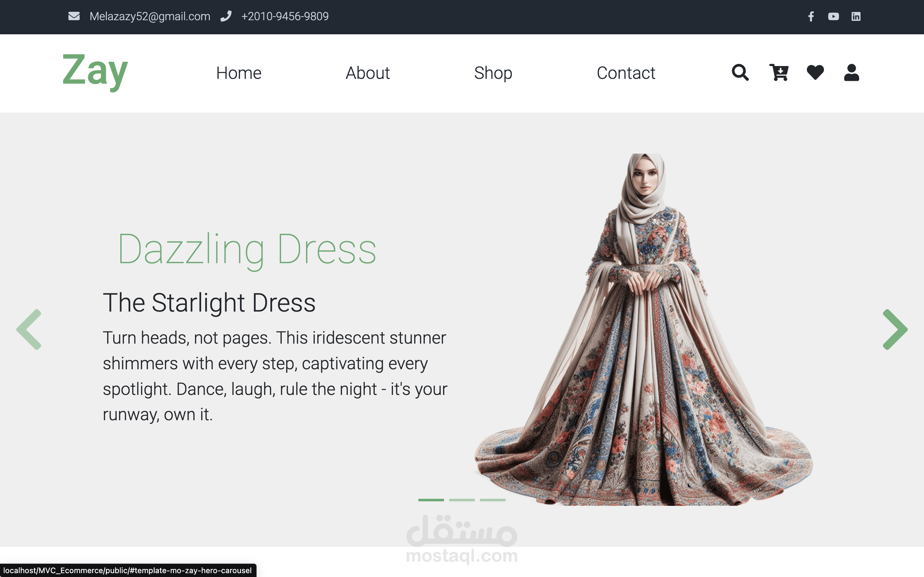The width and height of the screenshot is (924, 577).
Task: Open the Home menu item
Action: point(239,73)
